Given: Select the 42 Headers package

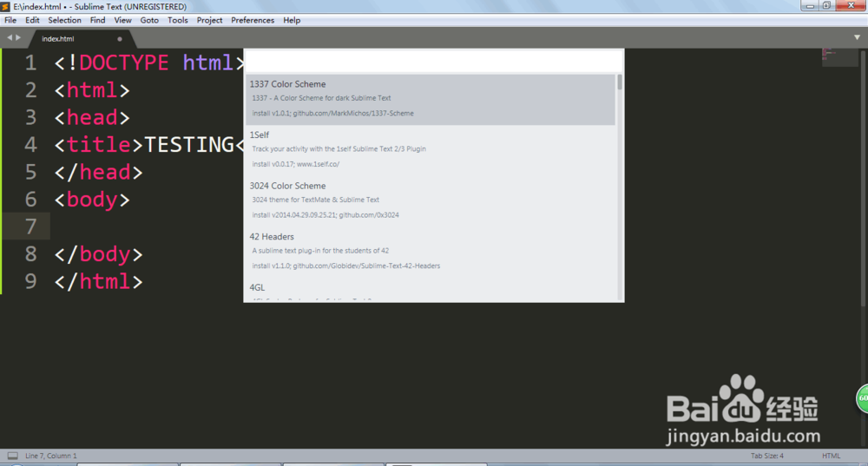Looking at the screenshot, I should click(x=431, y=252).
